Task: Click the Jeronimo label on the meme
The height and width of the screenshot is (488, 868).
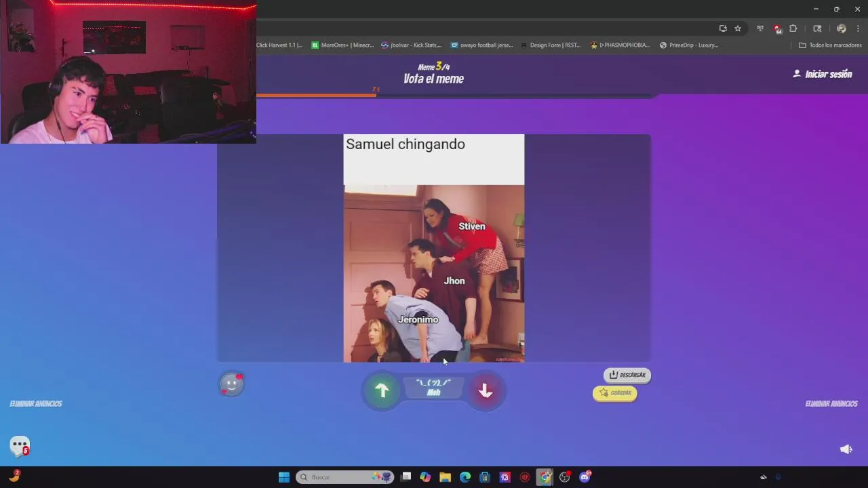Action: 418,319
